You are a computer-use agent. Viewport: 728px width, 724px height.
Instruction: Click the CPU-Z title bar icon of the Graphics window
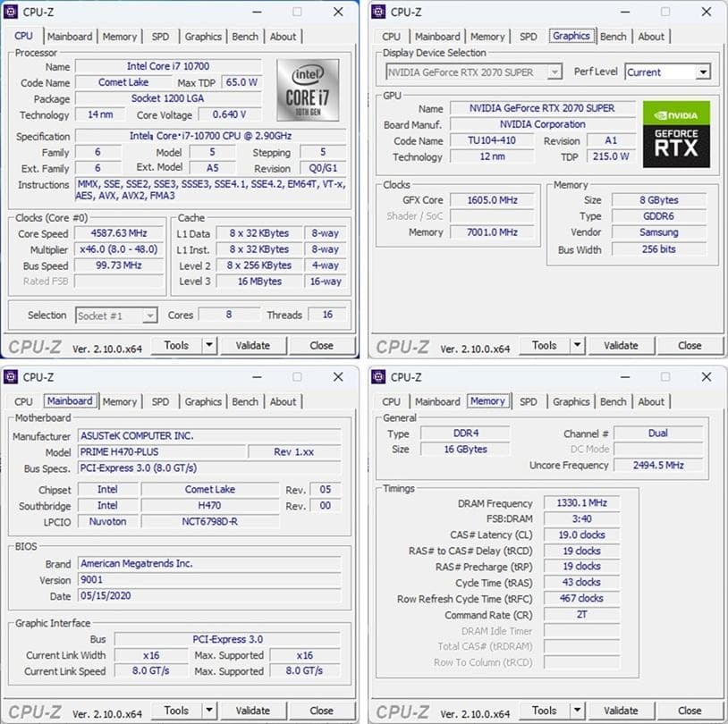click(x=379, y=13)
